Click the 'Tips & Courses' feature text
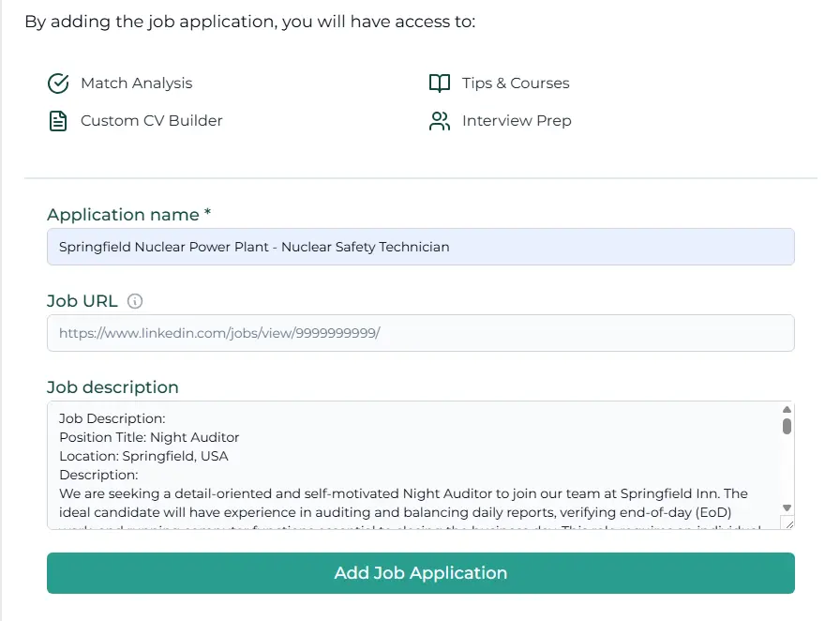The image size is (840, 621). (x=516, y=83)
